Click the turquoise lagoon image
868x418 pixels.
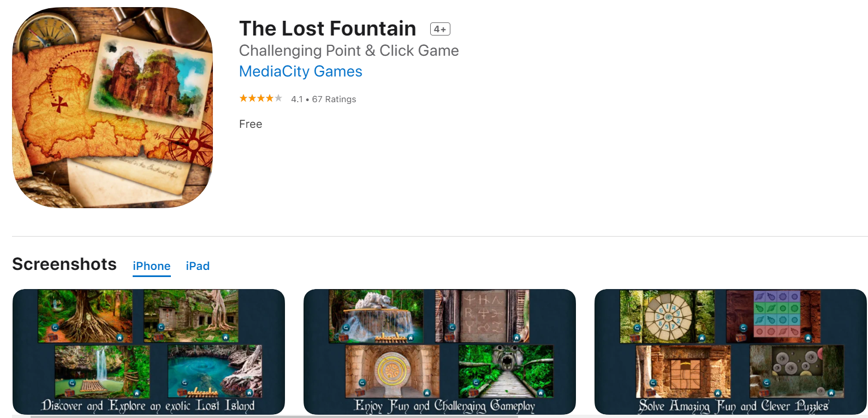215,371
